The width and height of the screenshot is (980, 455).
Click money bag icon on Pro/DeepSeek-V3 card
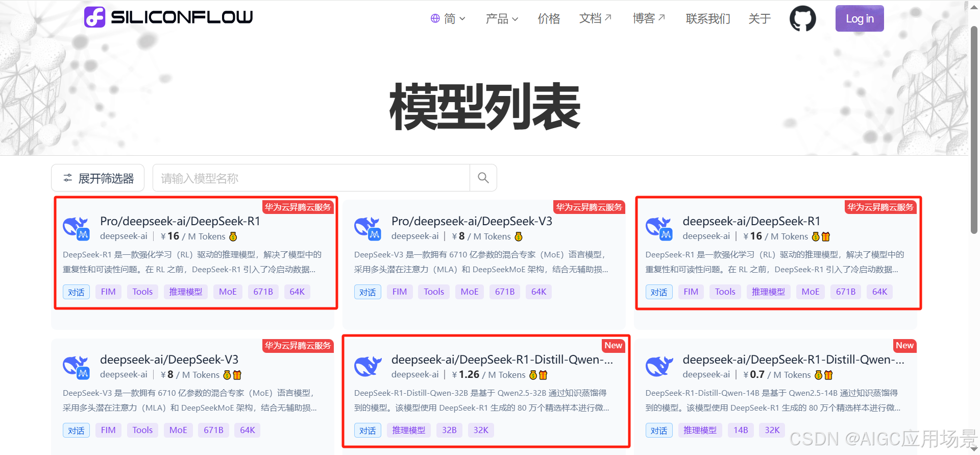(519, 236)
